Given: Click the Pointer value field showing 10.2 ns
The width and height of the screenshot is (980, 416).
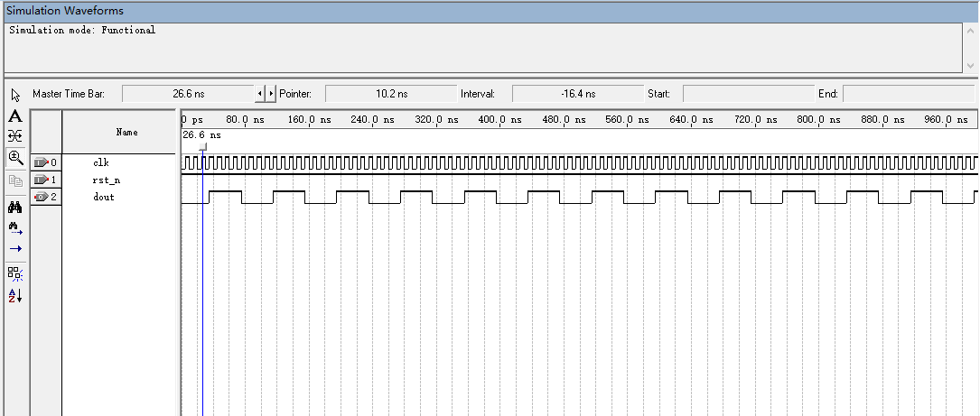Looking at the screenshot, I should tap(391, 95).
